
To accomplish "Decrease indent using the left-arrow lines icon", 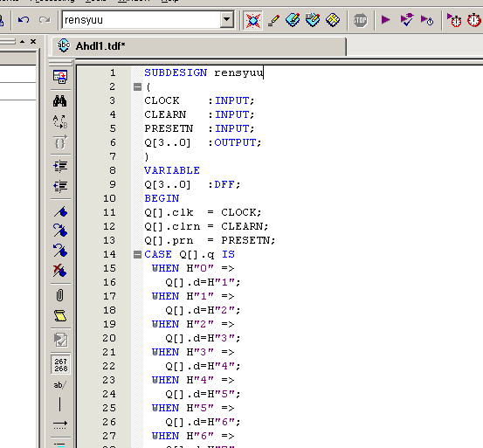I will [60, 186].
